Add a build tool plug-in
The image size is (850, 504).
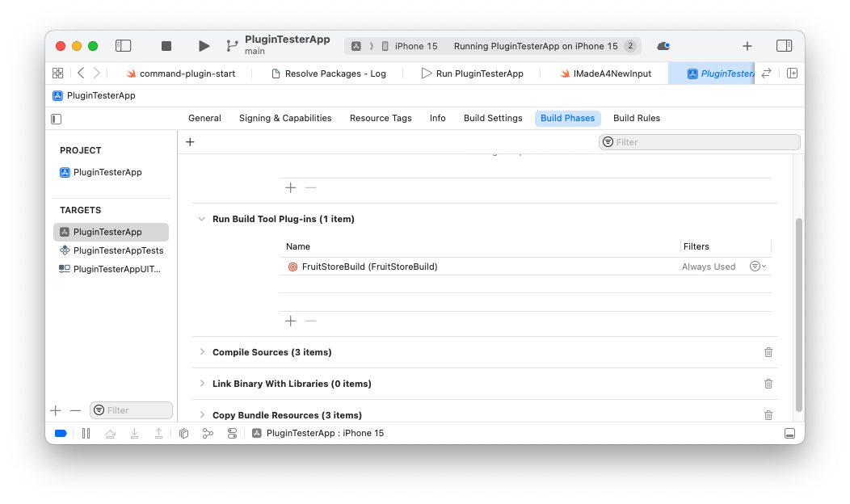pos(291,321)
